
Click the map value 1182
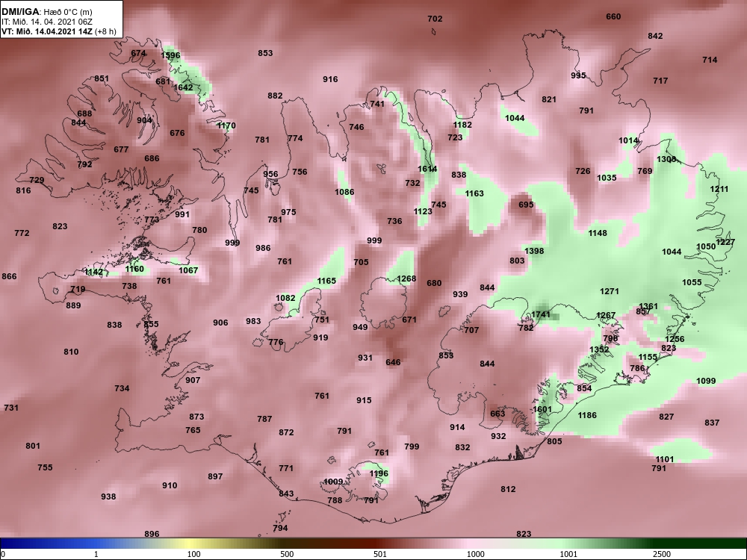[x=462, y=125]
